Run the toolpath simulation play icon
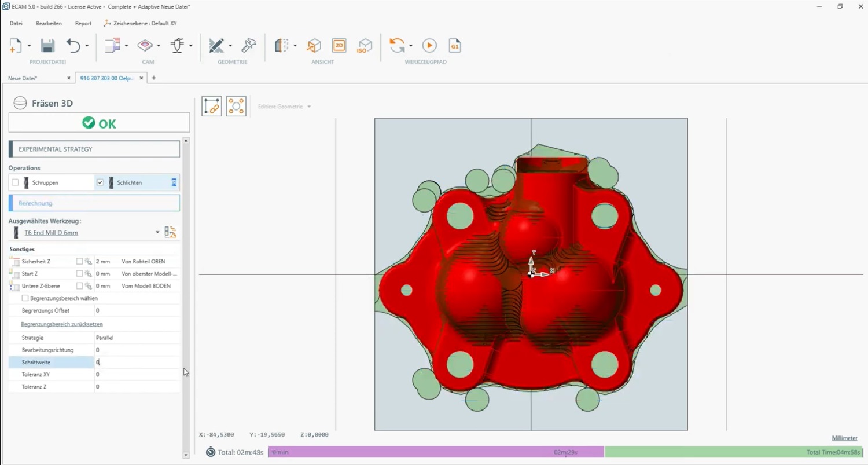 (x=429, y=46)
